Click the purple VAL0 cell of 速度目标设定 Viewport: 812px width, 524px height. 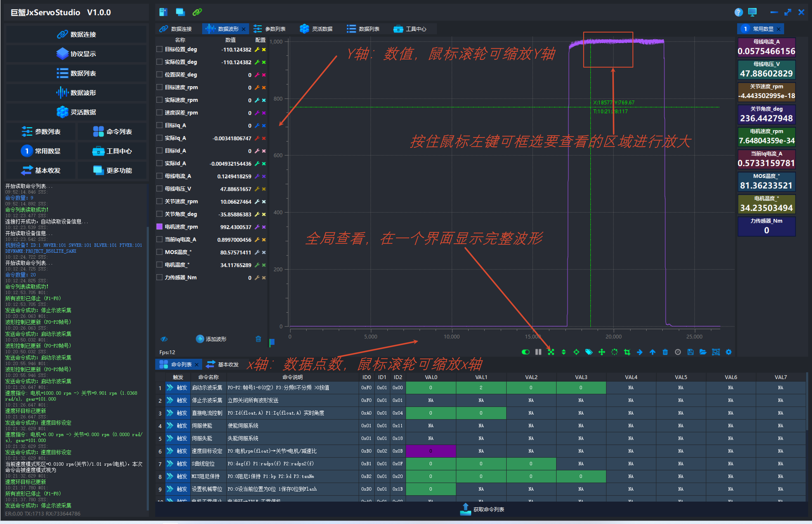pyautogui.click(x=431, y=451)
